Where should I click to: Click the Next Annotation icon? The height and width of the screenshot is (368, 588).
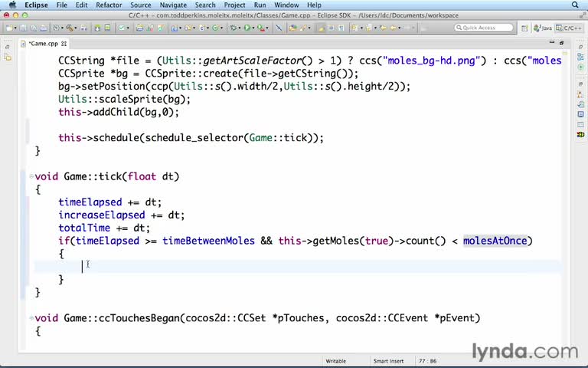354,28
